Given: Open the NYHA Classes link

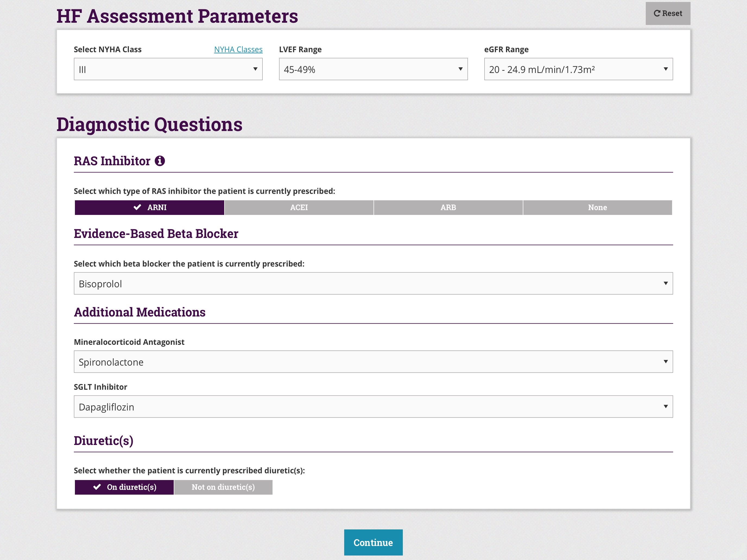Looking at the screenshot, I should point(238,49).
